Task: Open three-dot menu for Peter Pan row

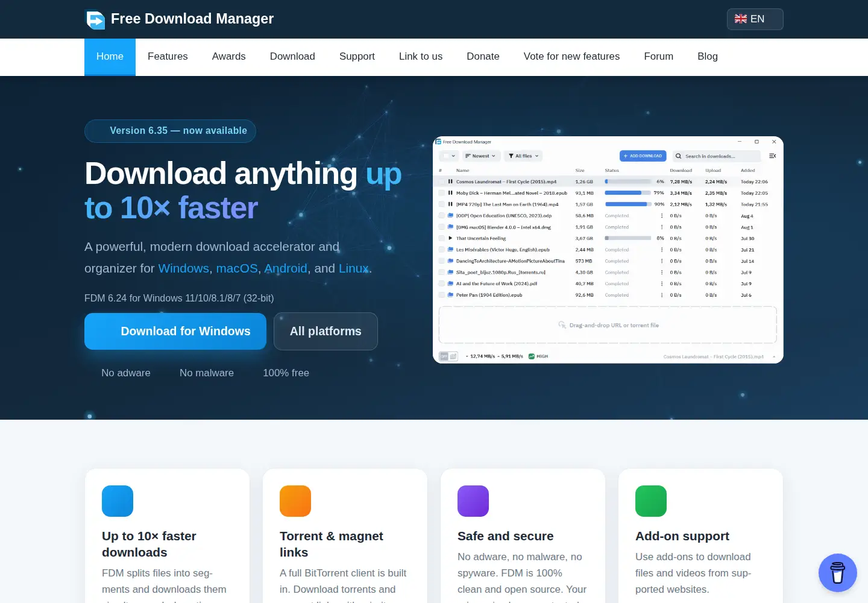Action: click(x=662, y=295)
